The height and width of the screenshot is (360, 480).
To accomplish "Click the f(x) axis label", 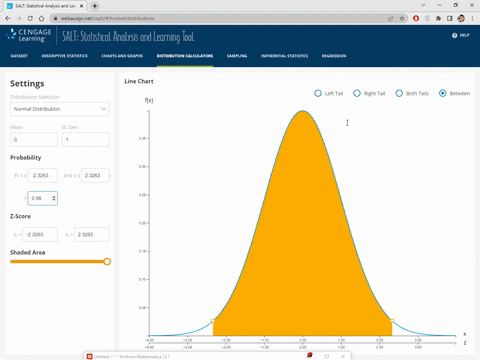I will 149,100.
